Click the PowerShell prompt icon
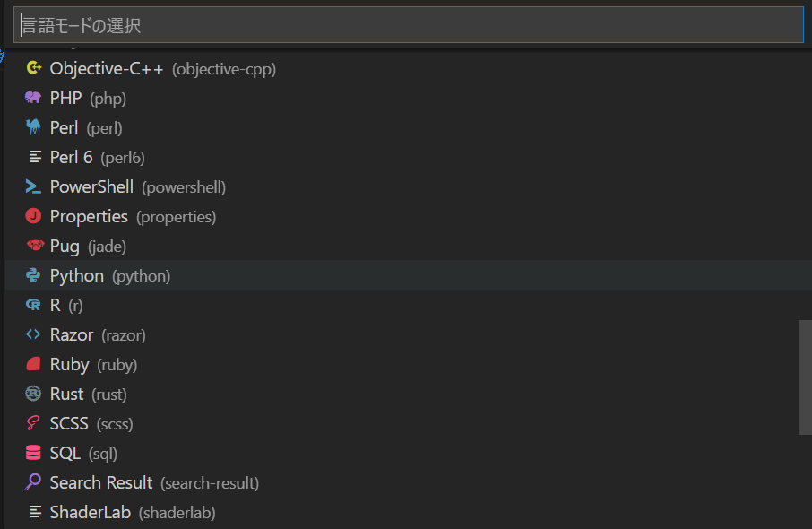This screenshot has width=812, height=529. coord(33,186)
